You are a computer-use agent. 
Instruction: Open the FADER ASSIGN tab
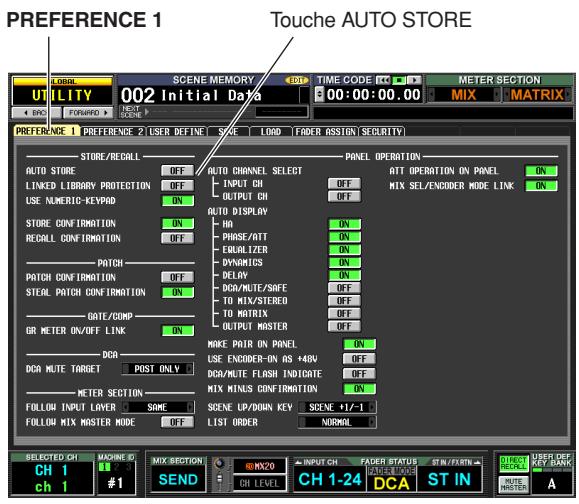click(x=325, y=132)
